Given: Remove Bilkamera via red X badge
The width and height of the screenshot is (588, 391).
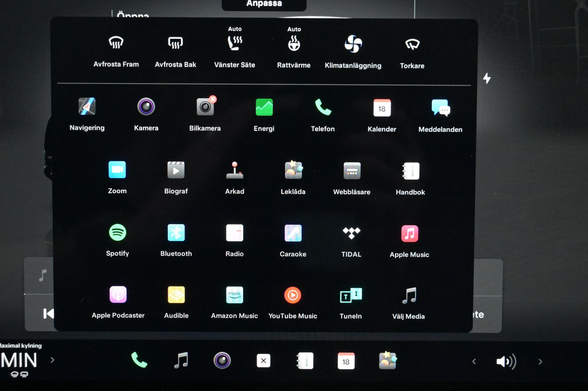Looking at the screenshot, I should point(213,99).
